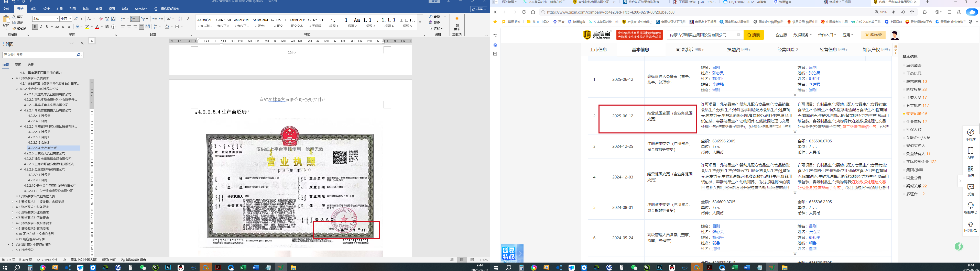
Task: Save the Word document via quick access
Action: (6, 2)
